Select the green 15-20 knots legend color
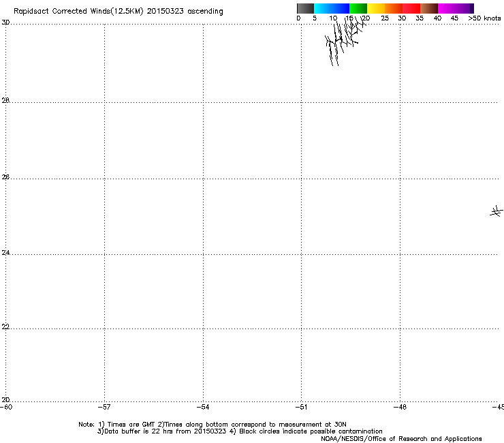Viewport: 504px width, 443px height. coord(358,8)
